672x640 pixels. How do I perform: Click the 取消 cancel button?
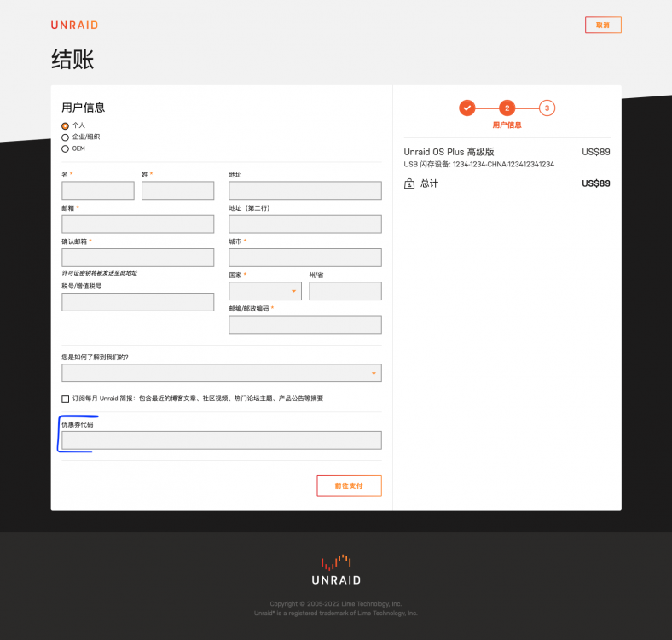click(603, 25)
